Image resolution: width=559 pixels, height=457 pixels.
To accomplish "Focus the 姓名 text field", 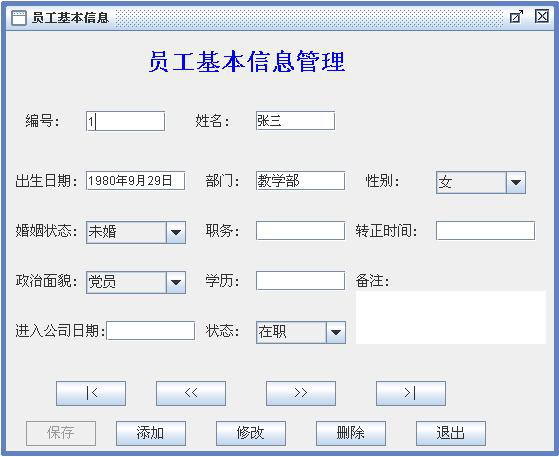I will click(x=295, y=121).
